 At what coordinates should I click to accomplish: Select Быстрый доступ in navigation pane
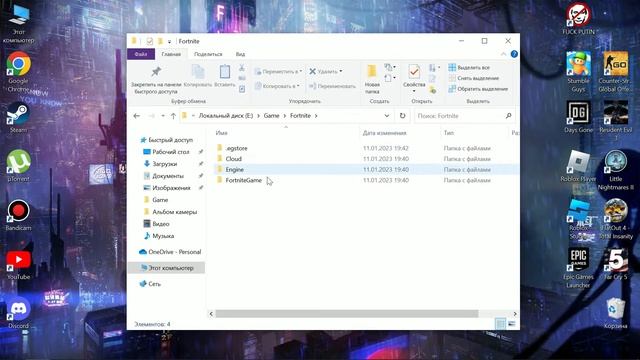point(170,140)
